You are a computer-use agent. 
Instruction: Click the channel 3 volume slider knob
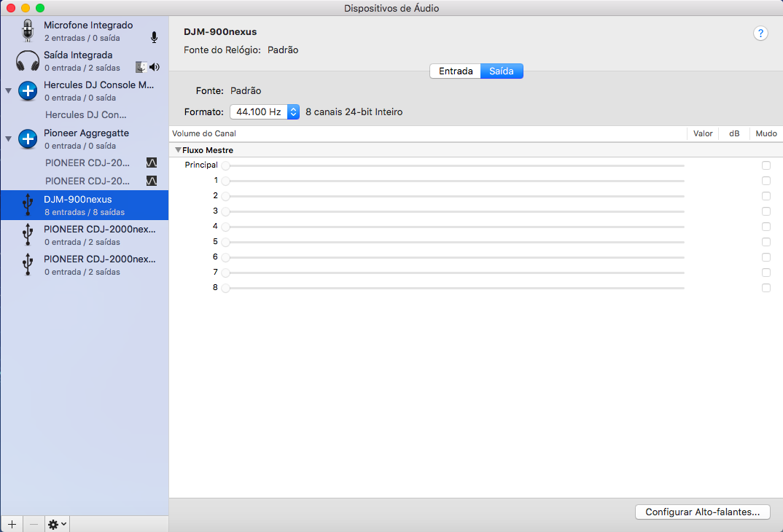(x=226, y=211)
